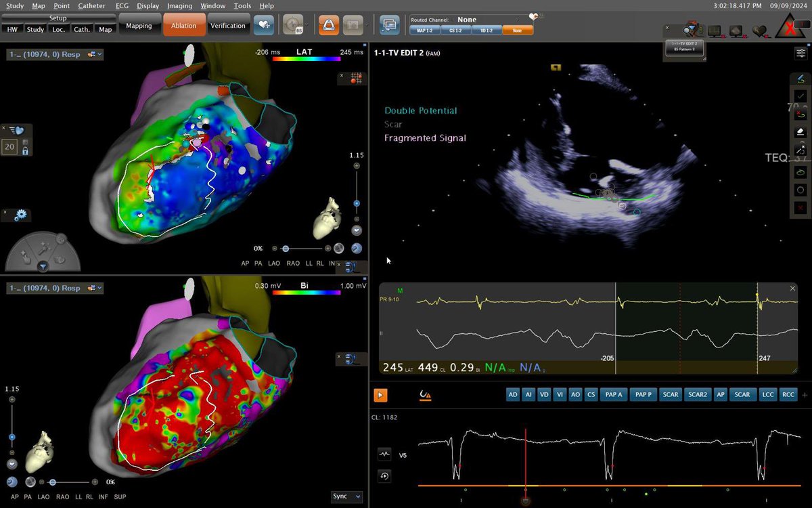The image size is (812, 508).
Task: Click the PAP A tag button
Action: click(x=613, y=394)
